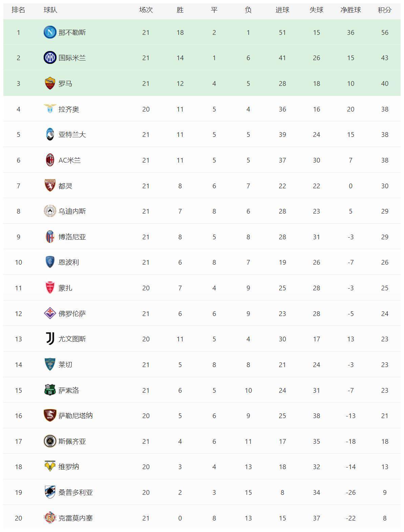Open the 那不勒斯 team name link

pyautogui.click(x=72, y=32)
